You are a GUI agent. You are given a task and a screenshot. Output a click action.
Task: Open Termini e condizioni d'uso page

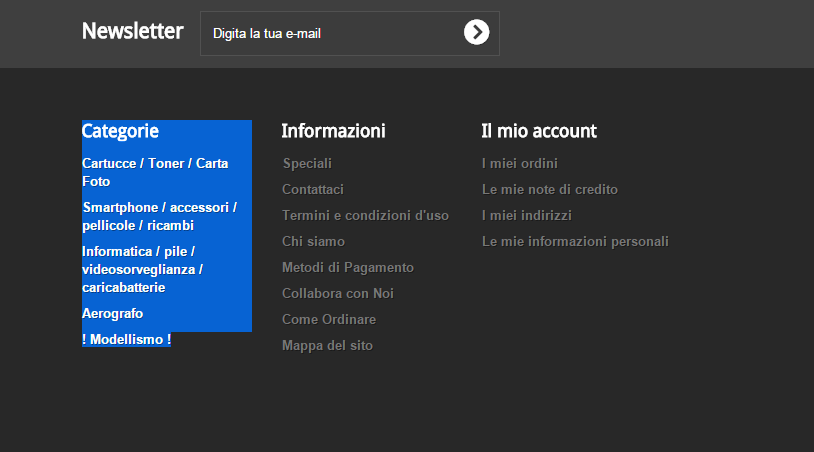[x=365, y=215]
